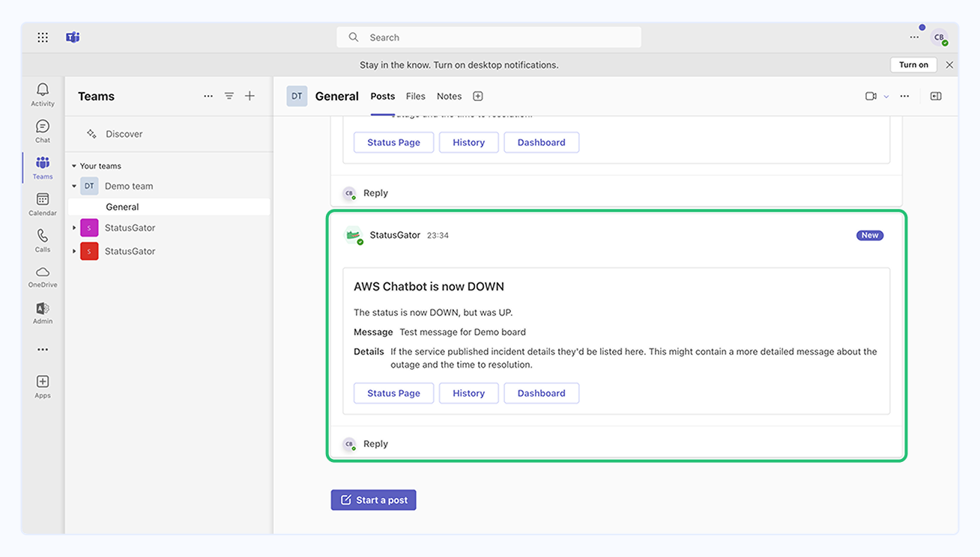Open the channel info pane icon
The width and height of the screenshot is (980, 557).
tap(936, 96)
